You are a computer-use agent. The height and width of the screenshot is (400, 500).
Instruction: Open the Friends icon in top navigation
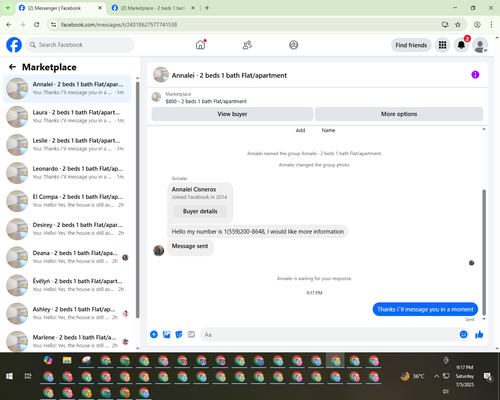pyautogui.click(x=247, y=45)
